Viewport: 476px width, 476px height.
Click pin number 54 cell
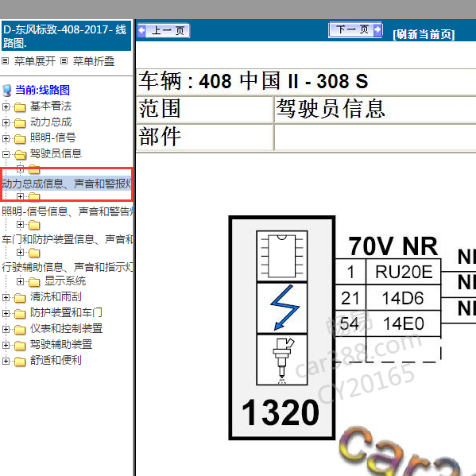click(350, 323)
